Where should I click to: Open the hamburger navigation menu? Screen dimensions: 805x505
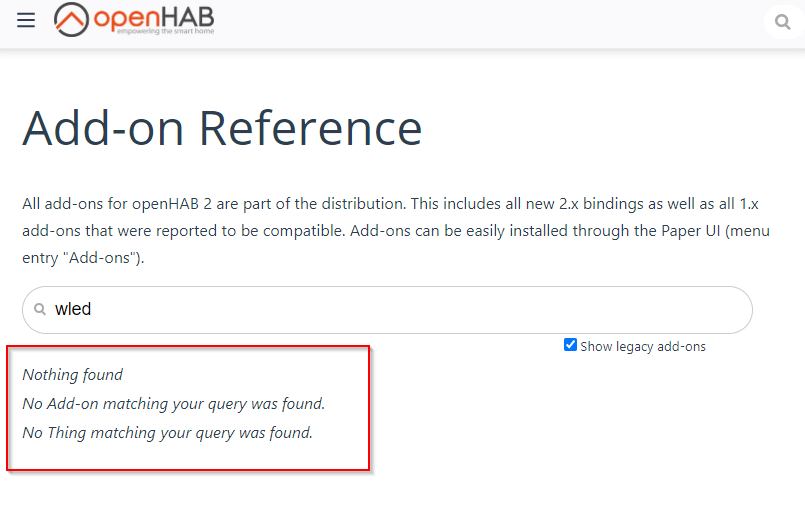point(26,20)
